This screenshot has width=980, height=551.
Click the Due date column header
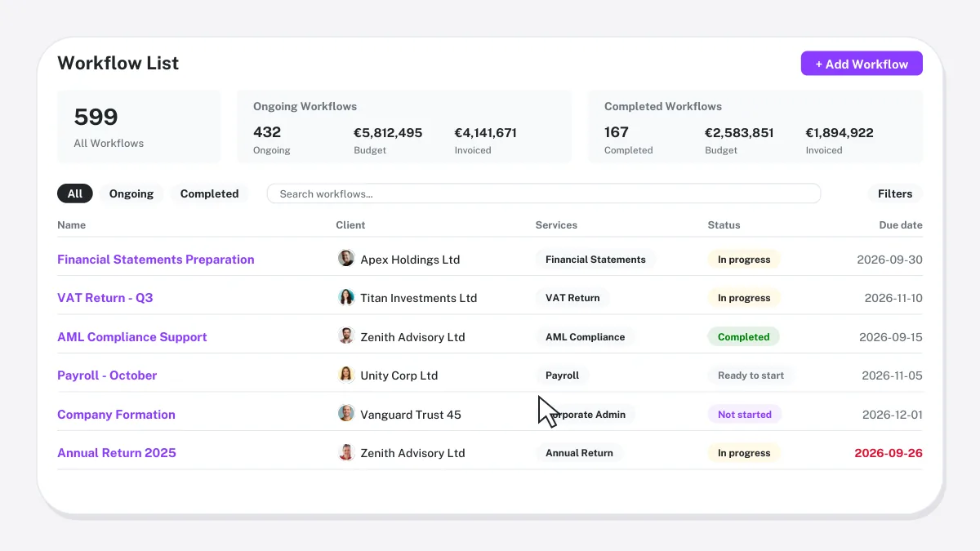coord(901,224)
